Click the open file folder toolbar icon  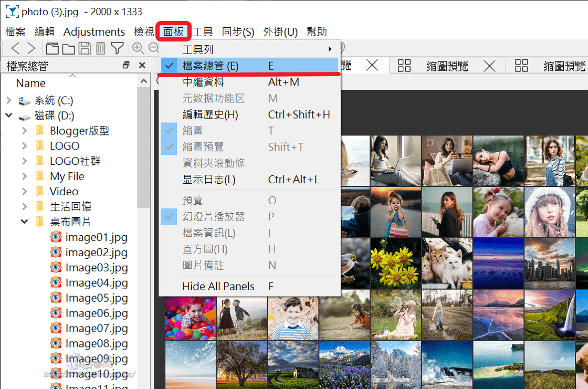tap(52, 48)
